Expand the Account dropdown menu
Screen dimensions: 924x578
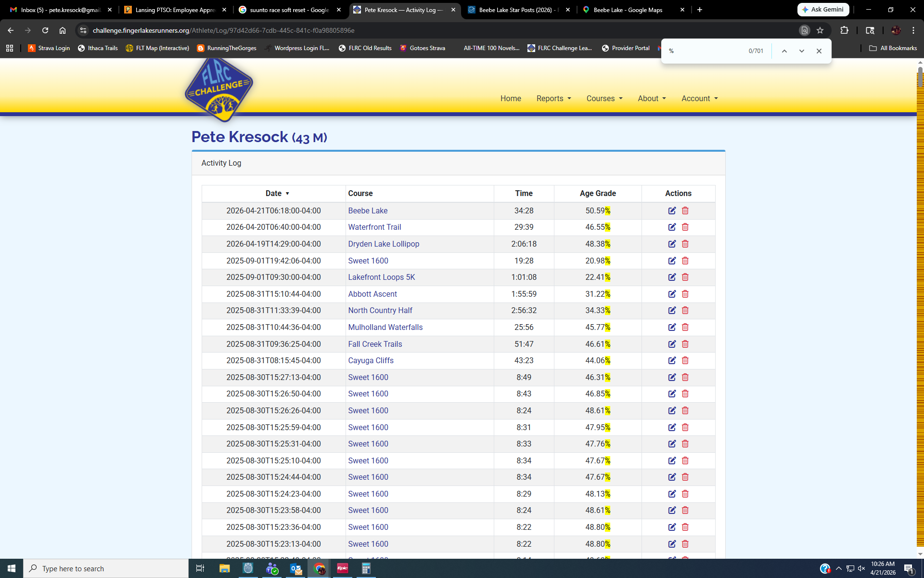[x=699, y=98]
